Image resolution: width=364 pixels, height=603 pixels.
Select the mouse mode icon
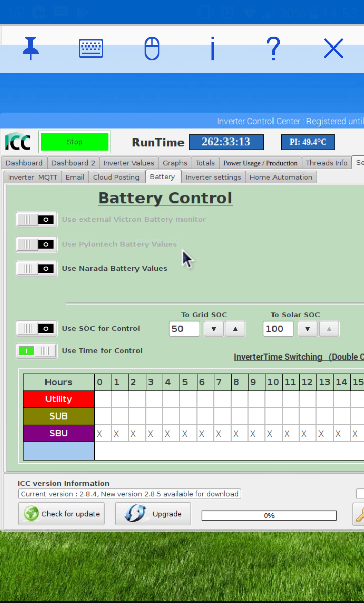click(x=152, y=49)
